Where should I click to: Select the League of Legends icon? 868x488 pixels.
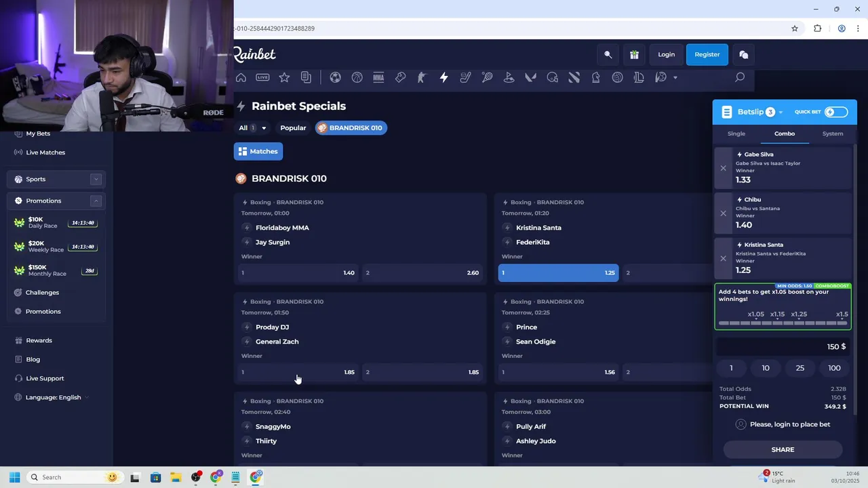[639, 77]
